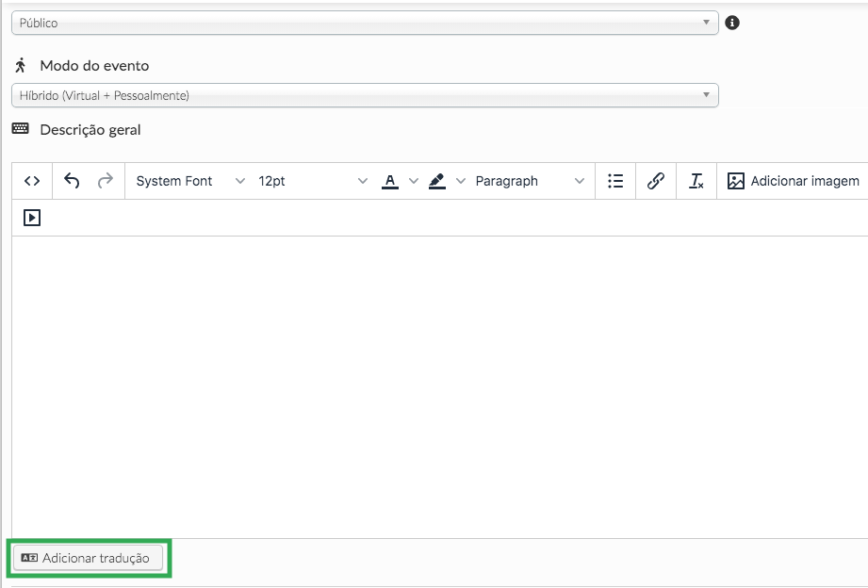Apply text color with the A icon
Screen dimensions: 868x588
pos(390,181)
